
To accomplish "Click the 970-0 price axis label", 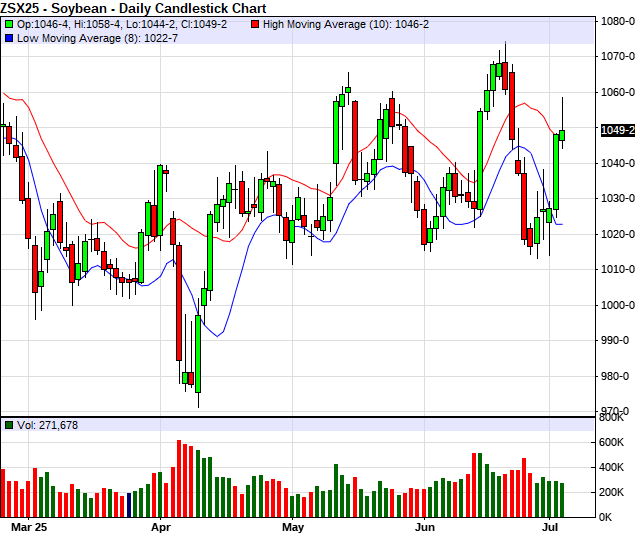I will point(615,411).
